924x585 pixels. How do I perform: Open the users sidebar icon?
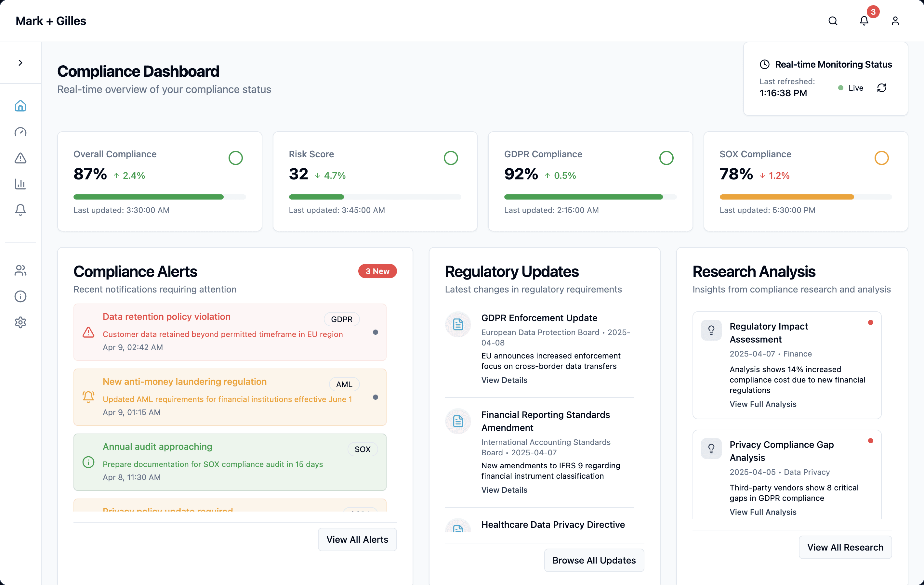[x=20, y=270]
